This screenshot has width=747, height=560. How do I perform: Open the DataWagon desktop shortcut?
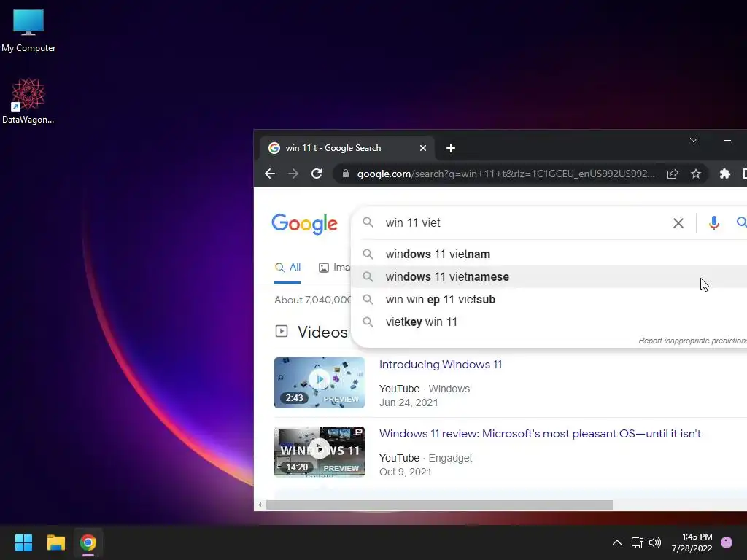(28, 101)
